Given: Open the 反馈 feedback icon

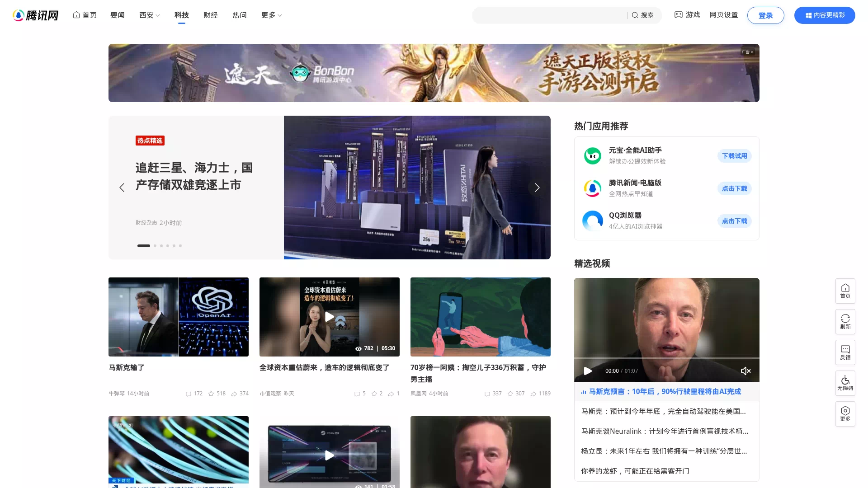Looking at the screenshot, I should 845,352.
